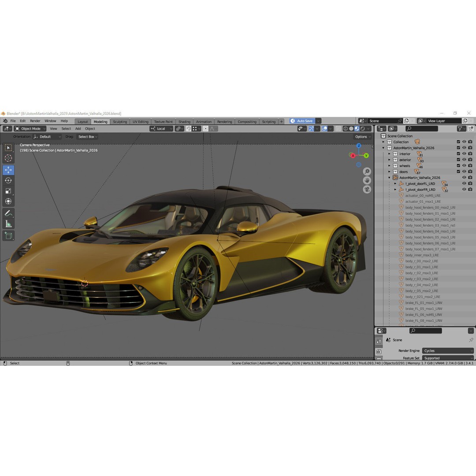476x476 pixels.
Task: Click the red X axis on navigation gizmo
Action: click(353, 156)
